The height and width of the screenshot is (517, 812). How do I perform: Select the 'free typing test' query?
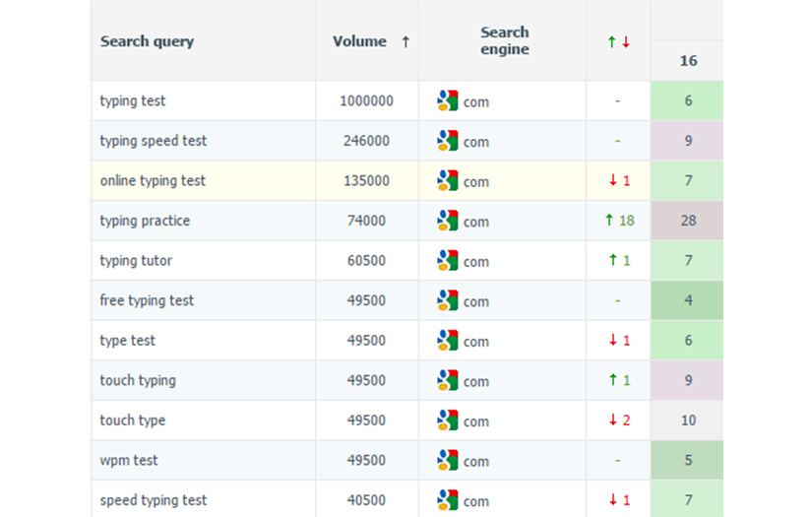147,300
